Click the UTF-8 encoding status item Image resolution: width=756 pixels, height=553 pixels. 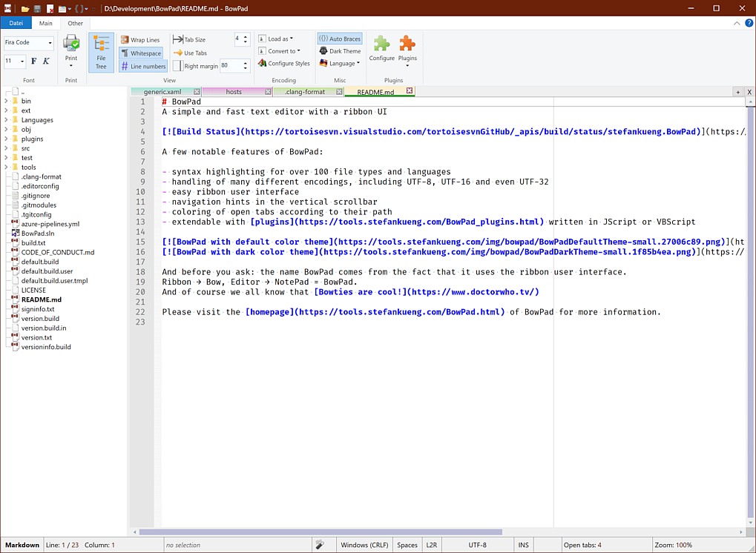coord(477,545)
